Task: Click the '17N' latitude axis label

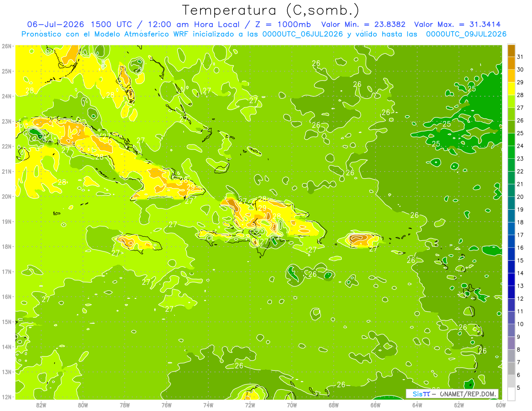Action: 6,271
